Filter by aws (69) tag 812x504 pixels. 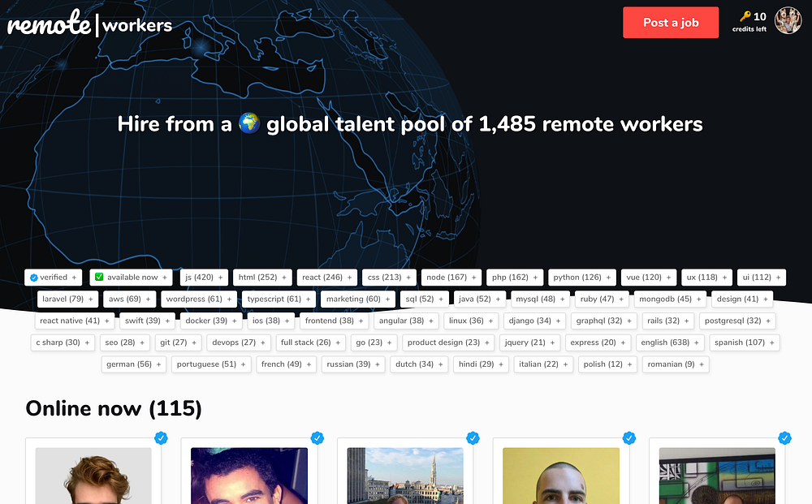pyautogui.click(x=129, y=299)
